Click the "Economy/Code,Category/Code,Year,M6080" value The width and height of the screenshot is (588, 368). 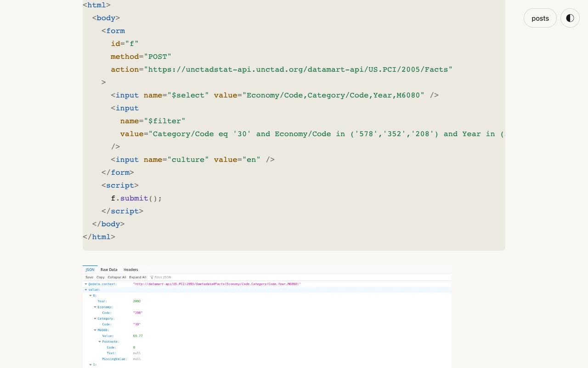pos(334,95)
